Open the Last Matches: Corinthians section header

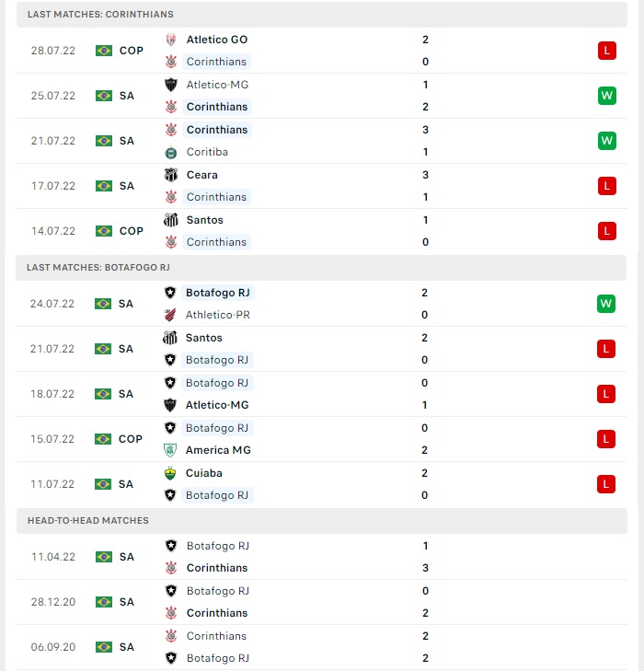click(322, 15)
